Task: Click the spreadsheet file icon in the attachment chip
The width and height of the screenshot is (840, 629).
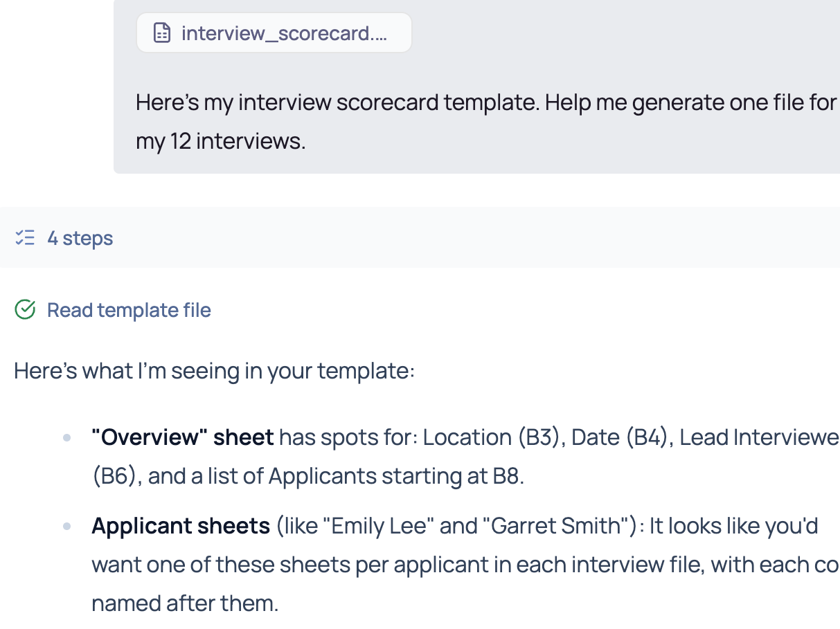Action: click(162, 33)
